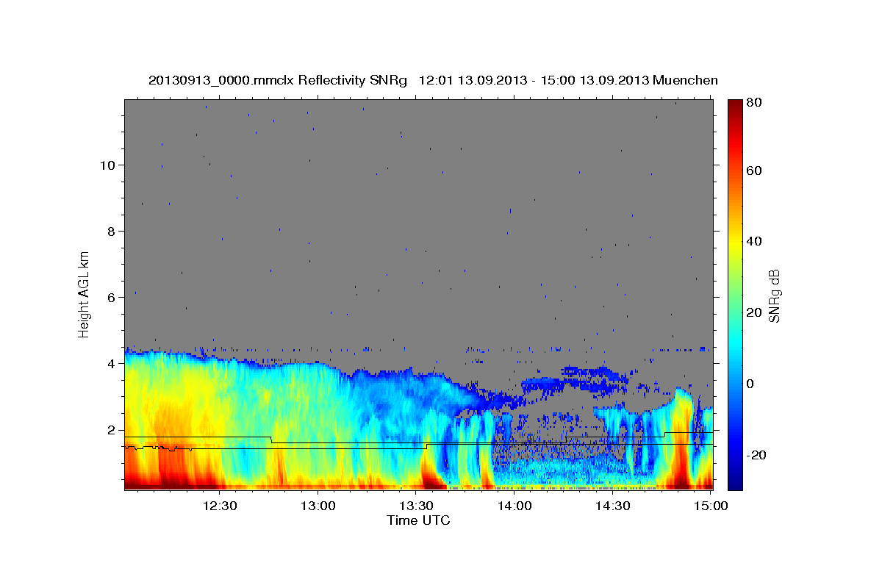Click the colorbar value label 40

[753, 242]
